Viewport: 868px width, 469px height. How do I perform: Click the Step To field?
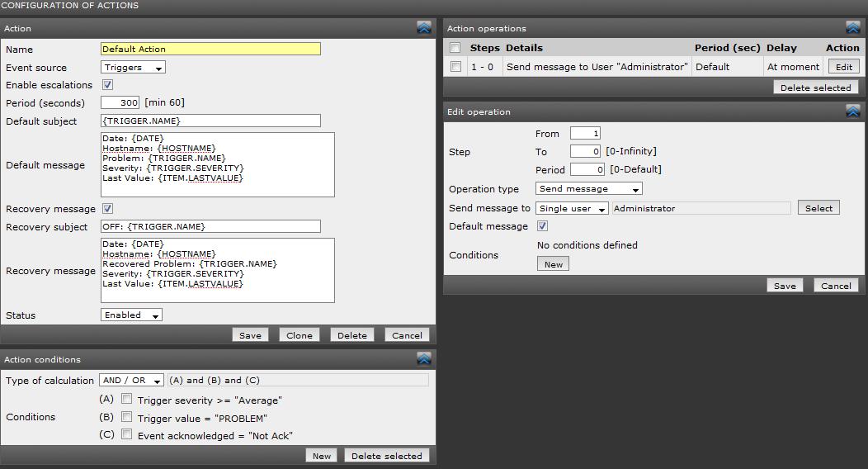(585, 151)
